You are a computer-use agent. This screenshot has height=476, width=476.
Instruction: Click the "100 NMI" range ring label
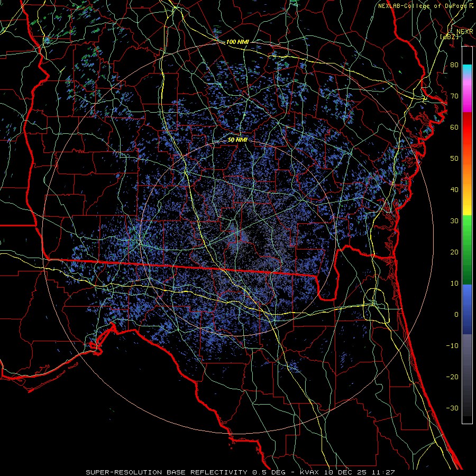point(237,42)
